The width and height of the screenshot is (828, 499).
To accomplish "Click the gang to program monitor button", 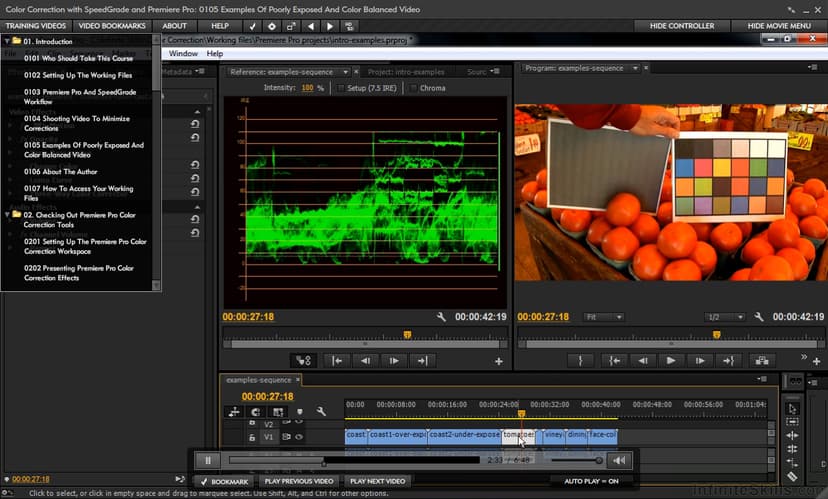I will pos(304,361).
